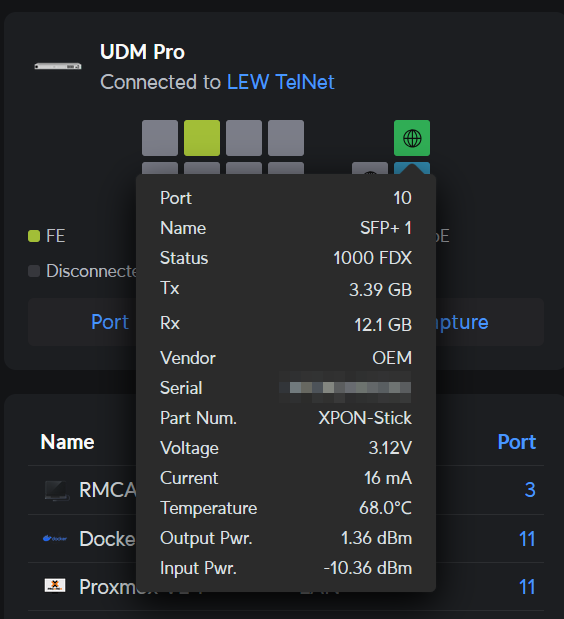Click the first gray port square
This screenshot has width=564, height=619.
coord(160,138)
